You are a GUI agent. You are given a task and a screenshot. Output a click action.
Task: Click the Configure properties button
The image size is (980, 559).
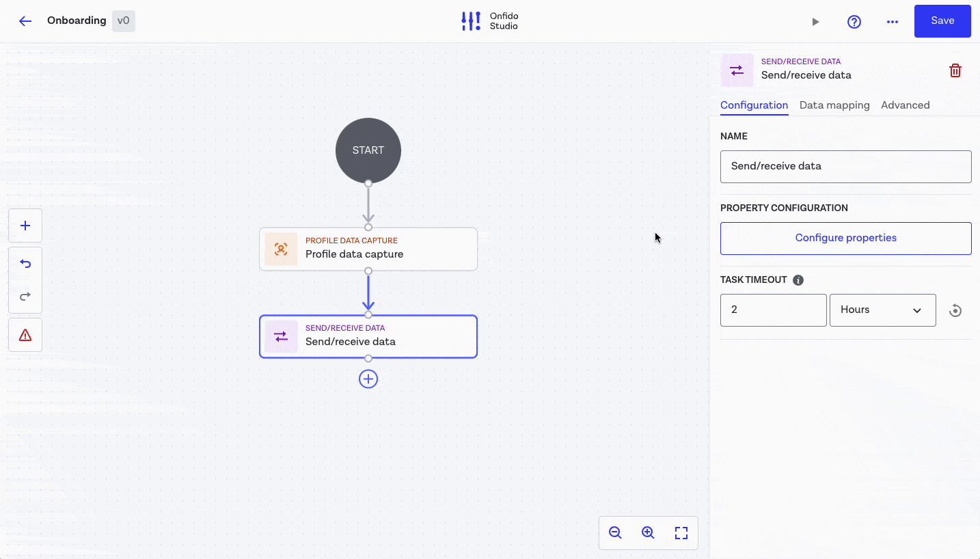(845, 238)
